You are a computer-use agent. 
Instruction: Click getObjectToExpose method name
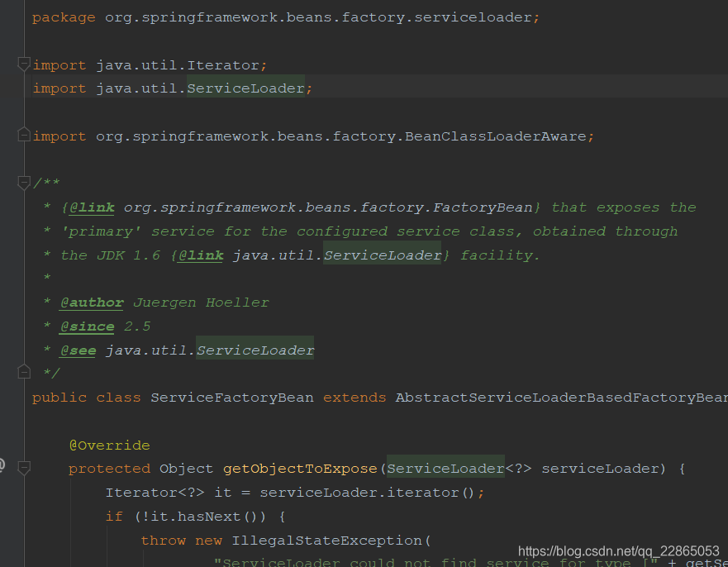click(x=300, y=469)
